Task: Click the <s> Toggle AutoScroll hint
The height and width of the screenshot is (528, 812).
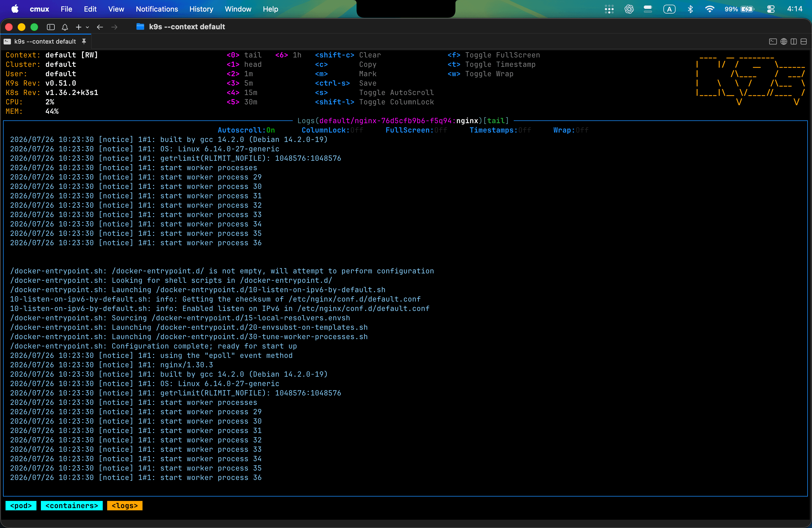Action: click(x=374, y=93)
